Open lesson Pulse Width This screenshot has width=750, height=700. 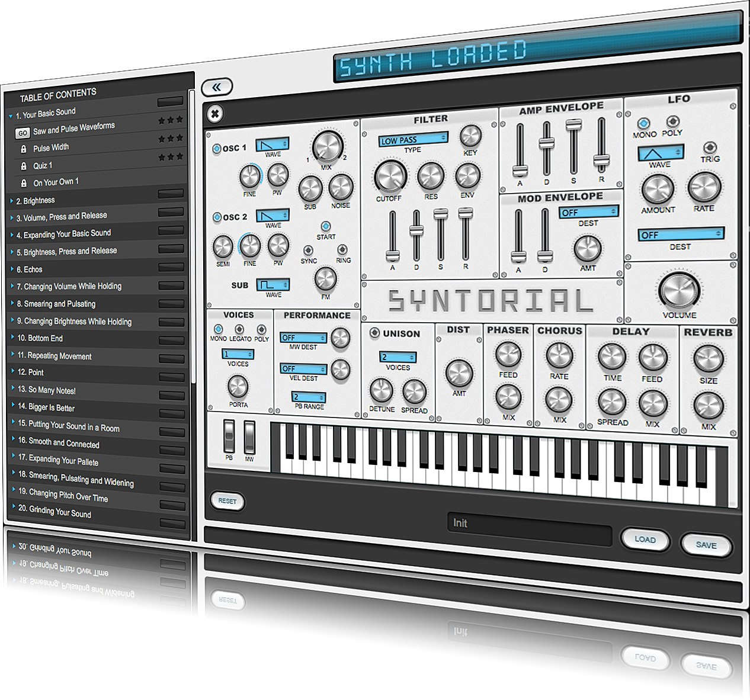pos(51,148)
